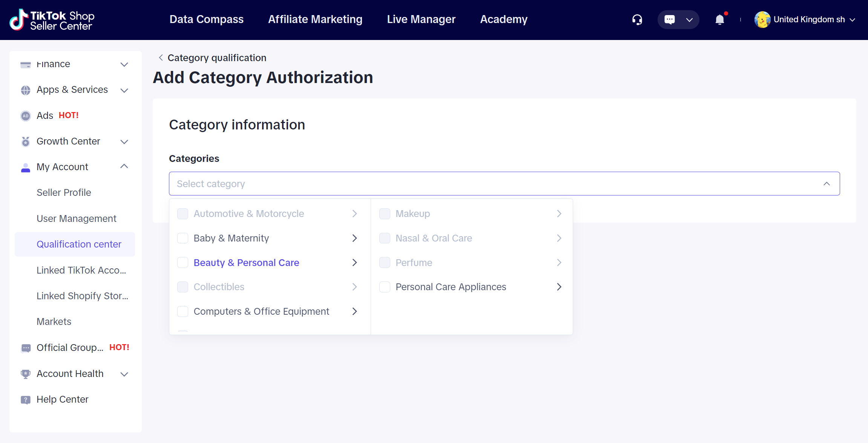Click the notification bell icon
The height and width of the screenshot is (443, 868).
pyautogui.click(x=719, y=20)
